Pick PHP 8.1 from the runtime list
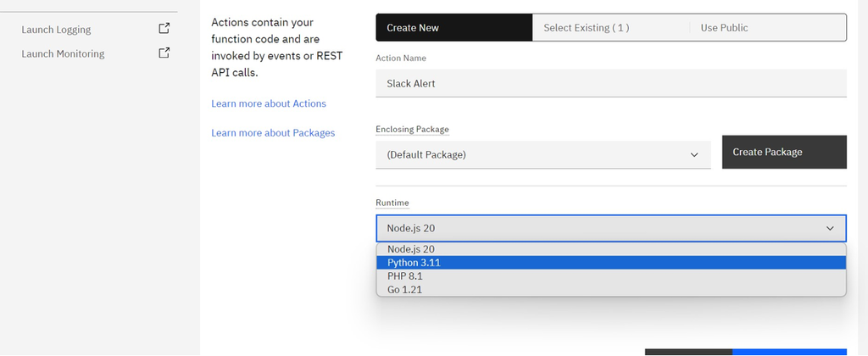The image size is (868, 356). 405,276
